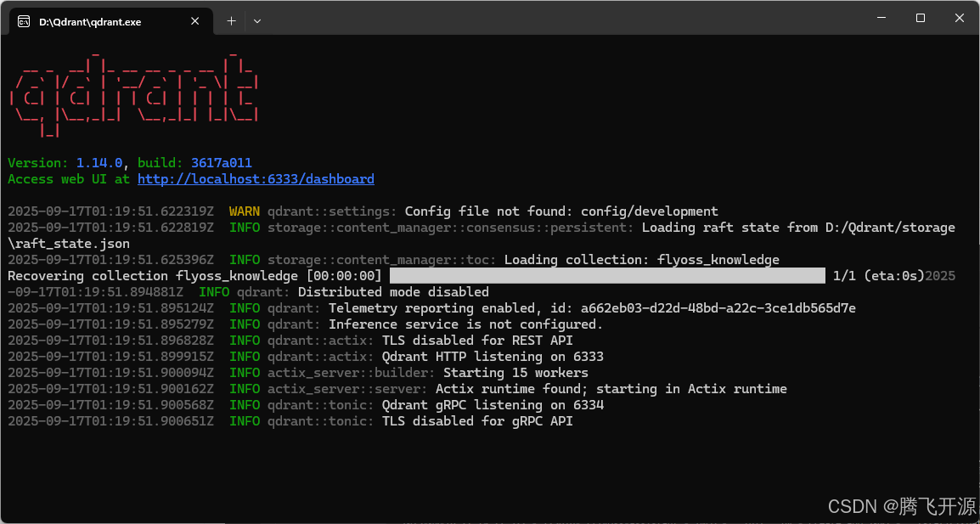The width and height of the screenshot is (980, 524).
Task: Click timestamp 2025-09-17T01:19:51.622319Z
Action: click(110, 211)
